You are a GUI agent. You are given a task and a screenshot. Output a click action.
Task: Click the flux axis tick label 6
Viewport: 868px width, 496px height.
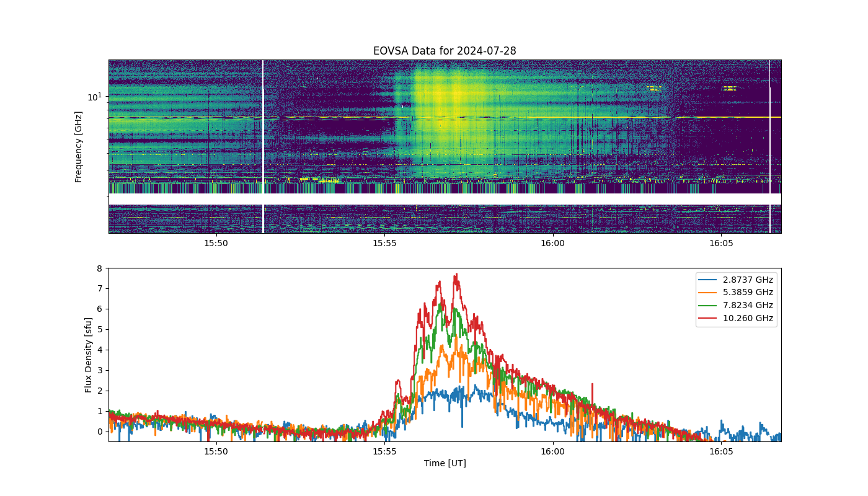point(99,309)
